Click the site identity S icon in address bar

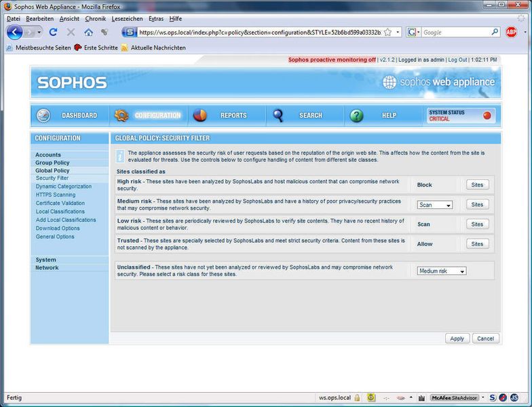(129, 33)
